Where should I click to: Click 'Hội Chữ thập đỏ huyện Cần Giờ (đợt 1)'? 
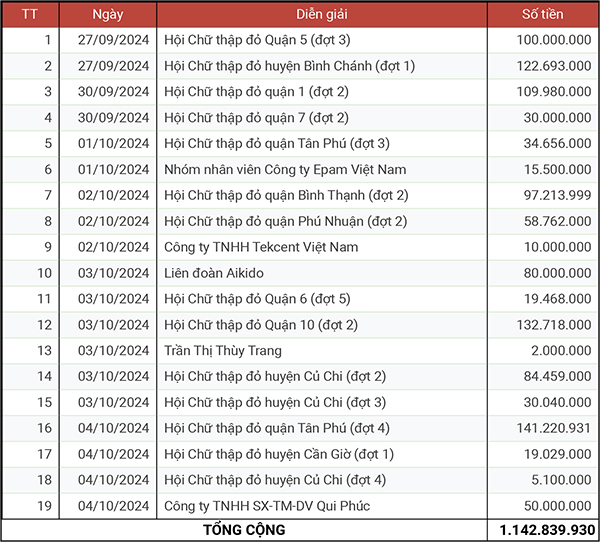(x=279, y=454)
